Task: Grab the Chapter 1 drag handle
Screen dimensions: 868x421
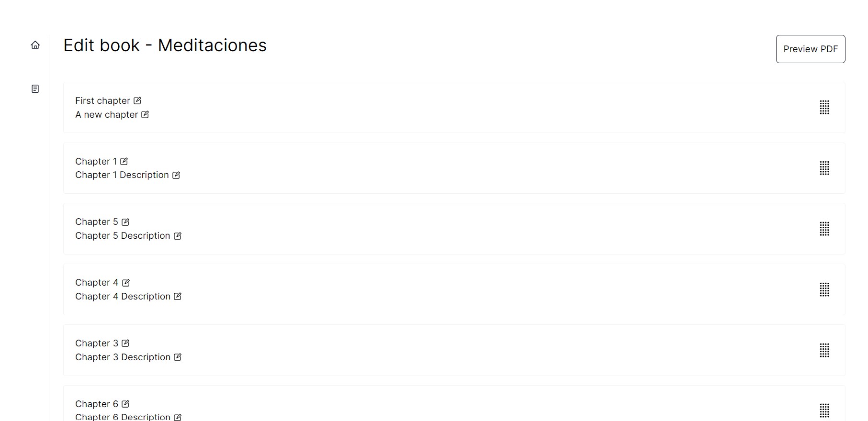Action: [x=824, y=168]
